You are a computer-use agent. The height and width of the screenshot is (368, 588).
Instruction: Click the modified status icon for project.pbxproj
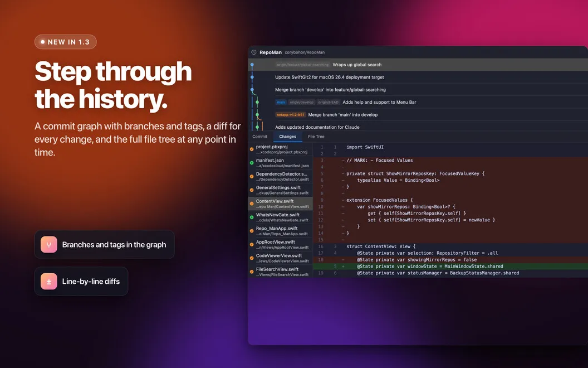coord(252,149)
